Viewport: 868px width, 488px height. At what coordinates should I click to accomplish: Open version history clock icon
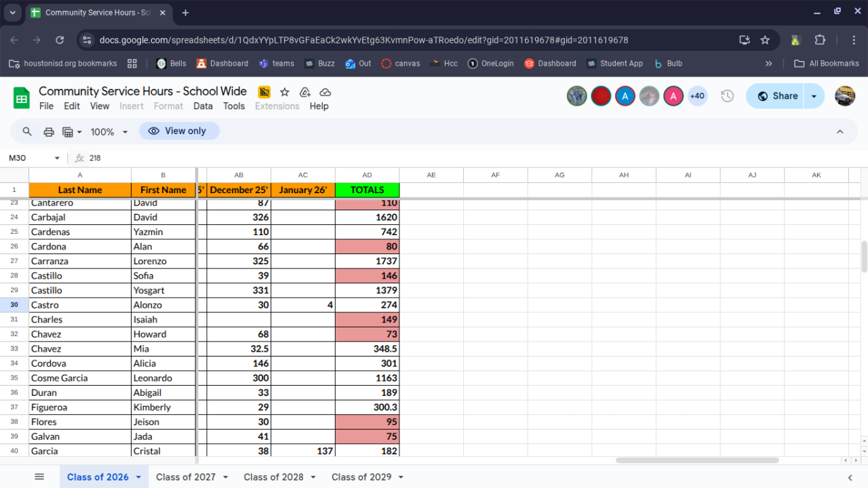[728, 96]
